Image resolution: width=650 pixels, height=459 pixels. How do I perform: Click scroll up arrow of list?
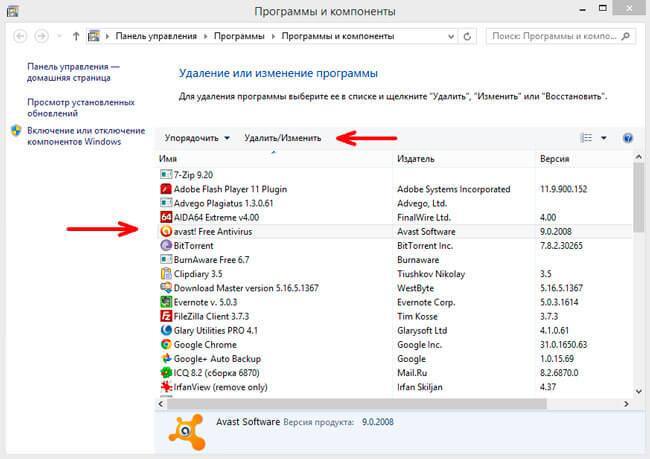[x=638, y=157]
